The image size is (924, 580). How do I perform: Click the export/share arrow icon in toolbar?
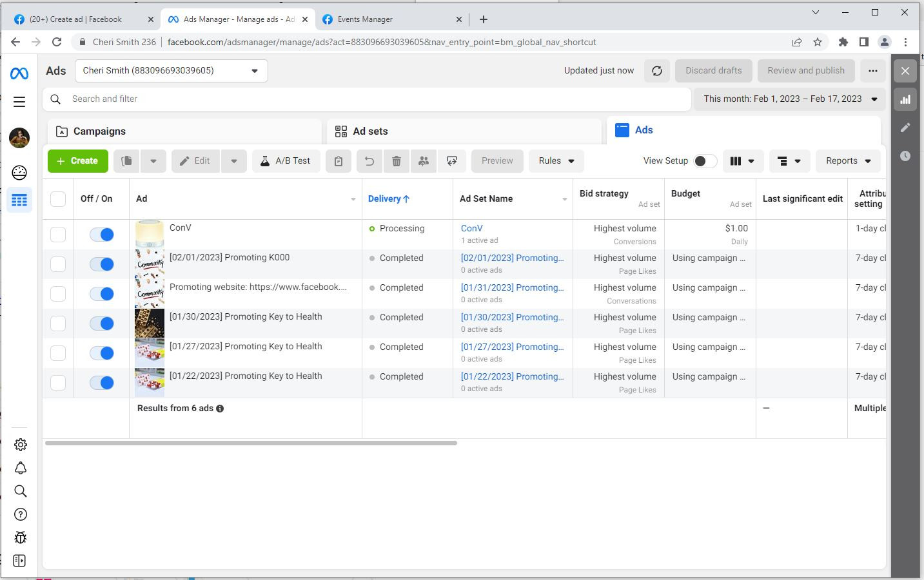[452, 161]
